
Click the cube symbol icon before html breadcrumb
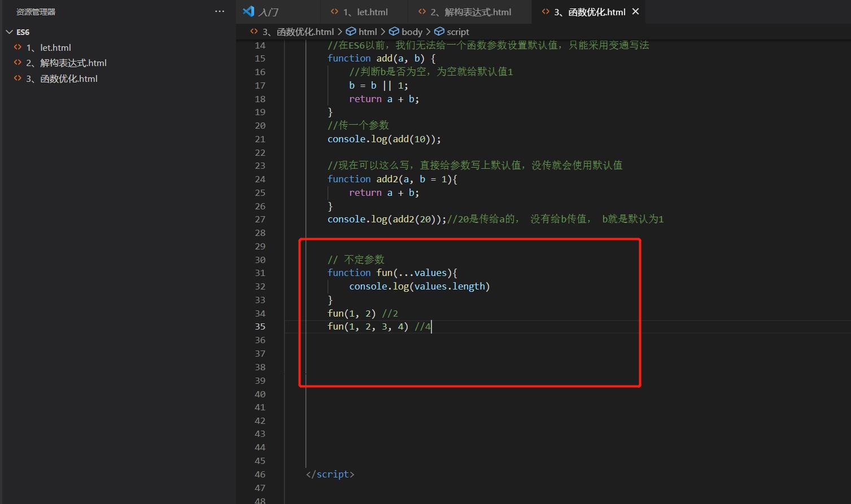351,32
